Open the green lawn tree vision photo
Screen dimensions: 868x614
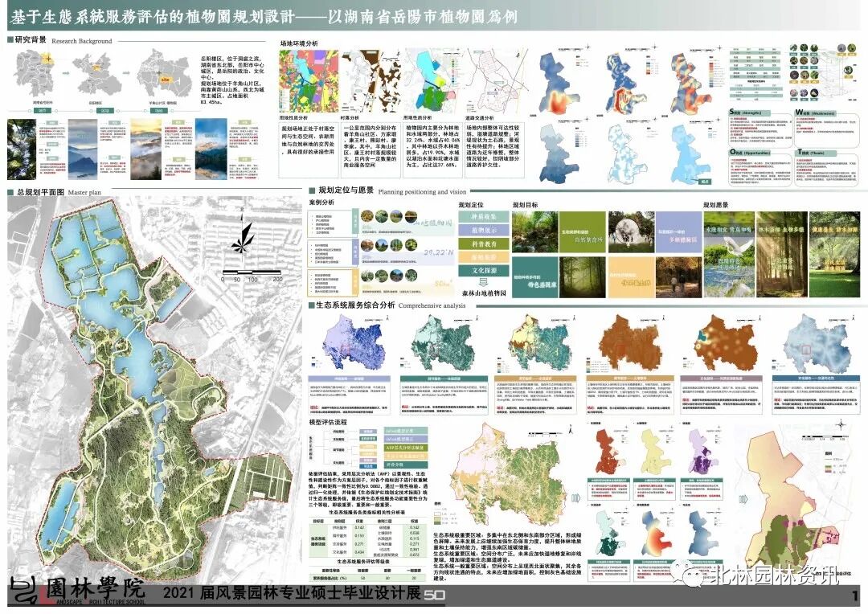click(834, 255)
